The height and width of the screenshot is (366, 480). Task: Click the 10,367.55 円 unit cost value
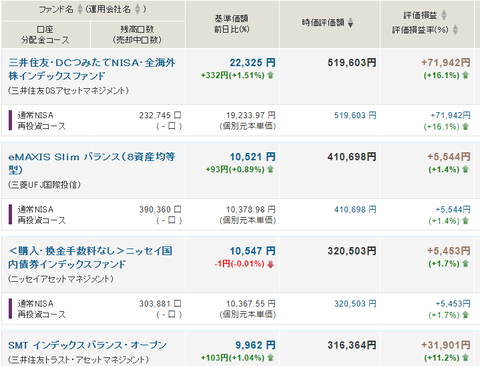click(251, 304)
